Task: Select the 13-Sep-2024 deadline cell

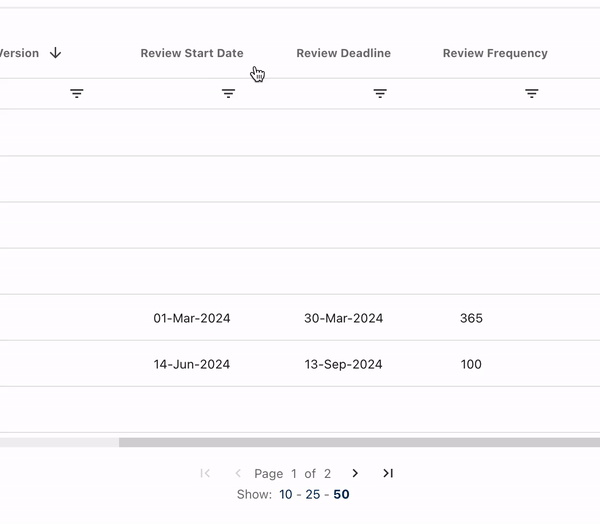Action: (343, 364)
